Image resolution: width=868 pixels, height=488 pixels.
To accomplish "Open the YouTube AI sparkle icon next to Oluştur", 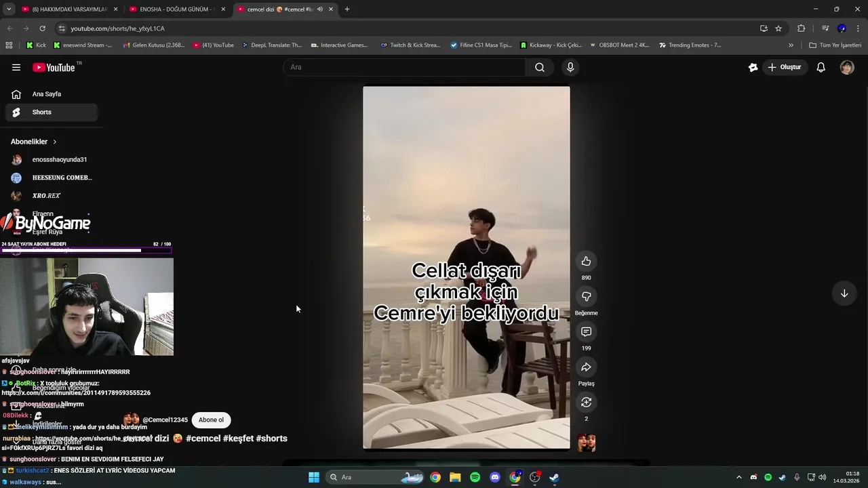I will (753, 67).
